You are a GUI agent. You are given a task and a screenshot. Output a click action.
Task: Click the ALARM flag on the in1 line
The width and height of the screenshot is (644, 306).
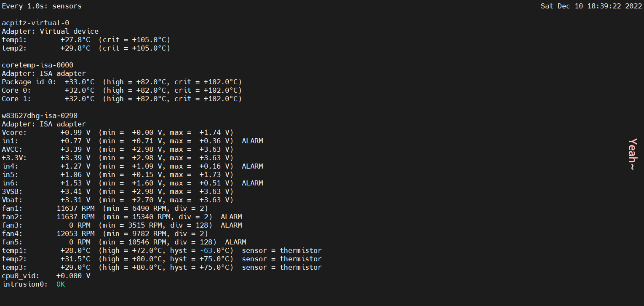[252, 141]
